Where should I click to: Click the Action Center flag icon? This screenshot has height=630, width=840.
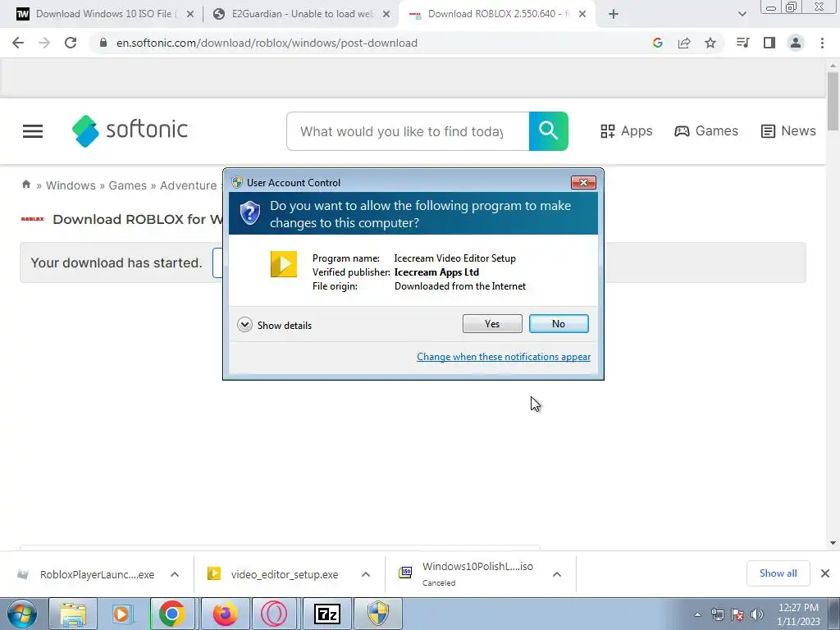pos(737,614)
